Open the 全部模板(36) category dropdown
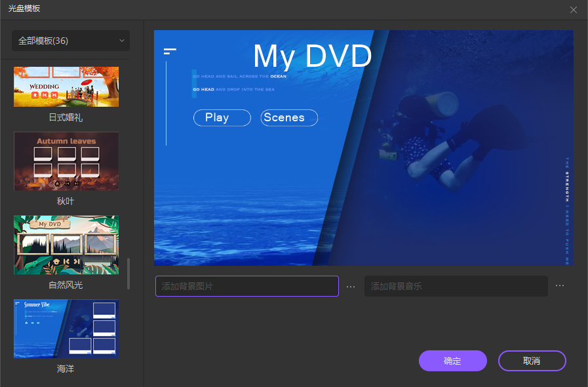 click(71, 41)
